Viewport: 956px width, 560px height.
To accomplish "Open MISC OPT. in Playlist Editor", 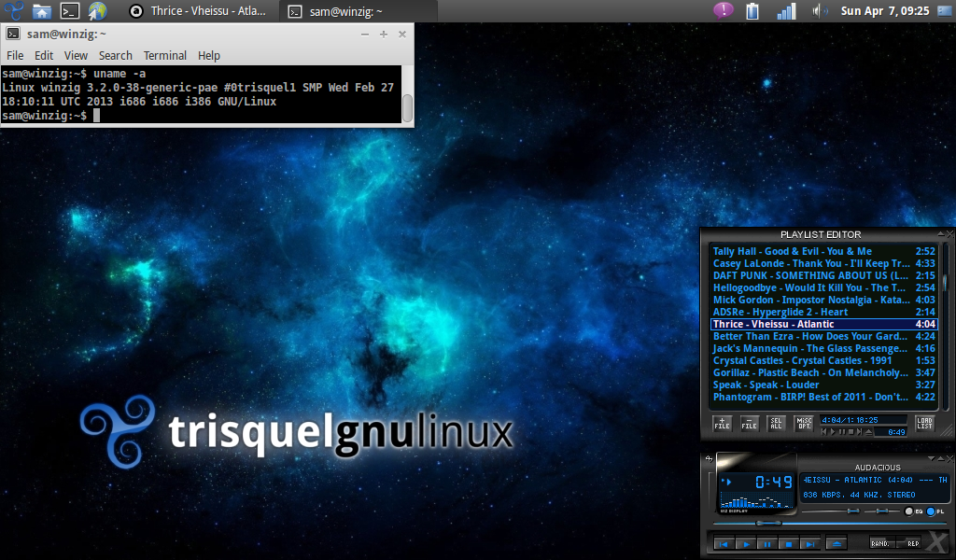I will point(804,424).
